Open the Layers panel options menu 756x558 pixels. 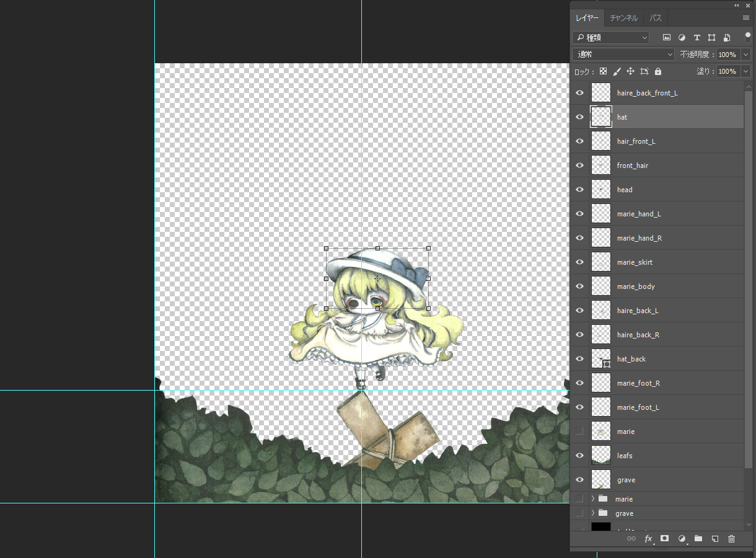(x=746, y=18)
